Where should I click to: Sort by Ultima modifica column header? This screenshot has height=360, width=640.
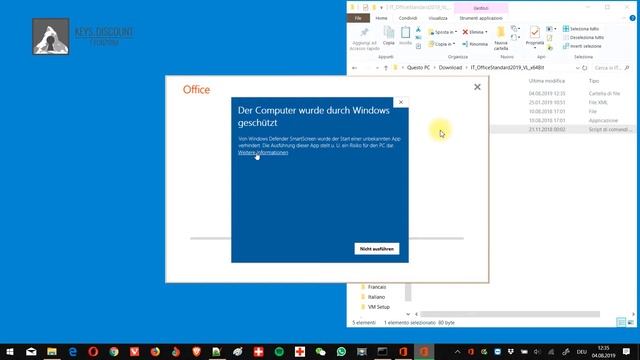coord(547,81)
